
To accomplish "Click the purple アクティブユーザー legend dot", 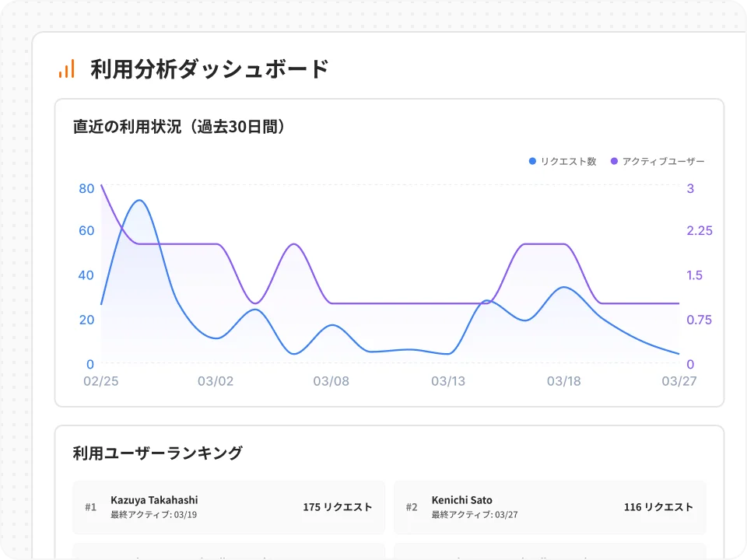I will pos(614,161).
